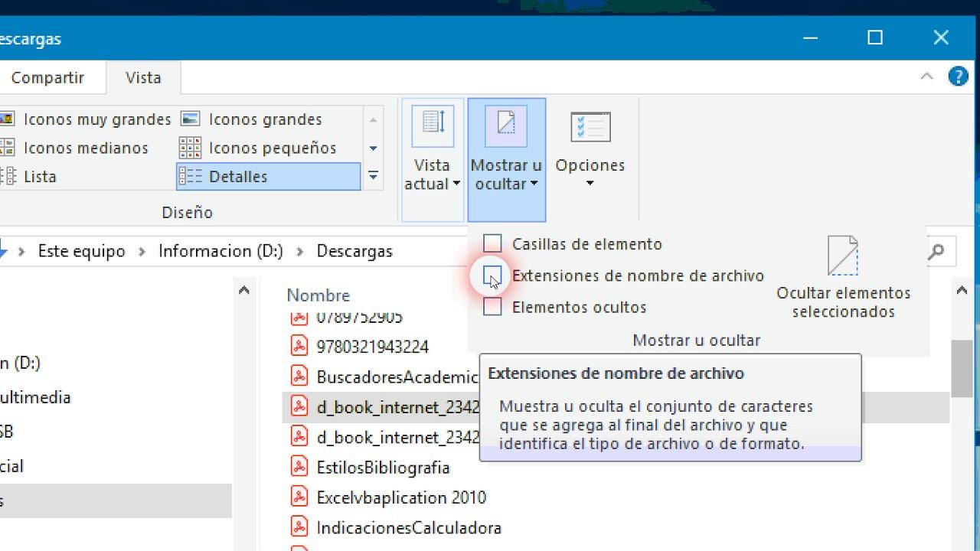Sort files by the 'Nombre' column header
The width and height of the screenshot is (980, 551).
point(318,295)
